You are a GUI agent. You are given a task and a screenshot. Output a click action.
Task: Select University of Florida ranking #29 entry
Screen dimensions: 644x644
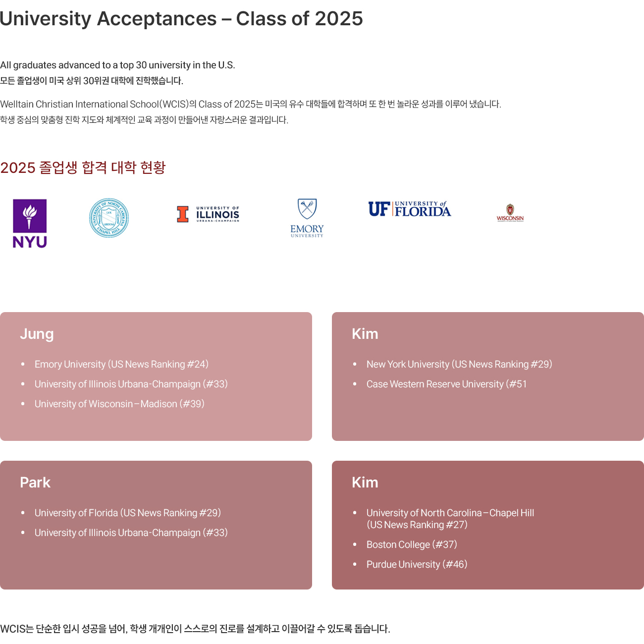coord(128,513)
